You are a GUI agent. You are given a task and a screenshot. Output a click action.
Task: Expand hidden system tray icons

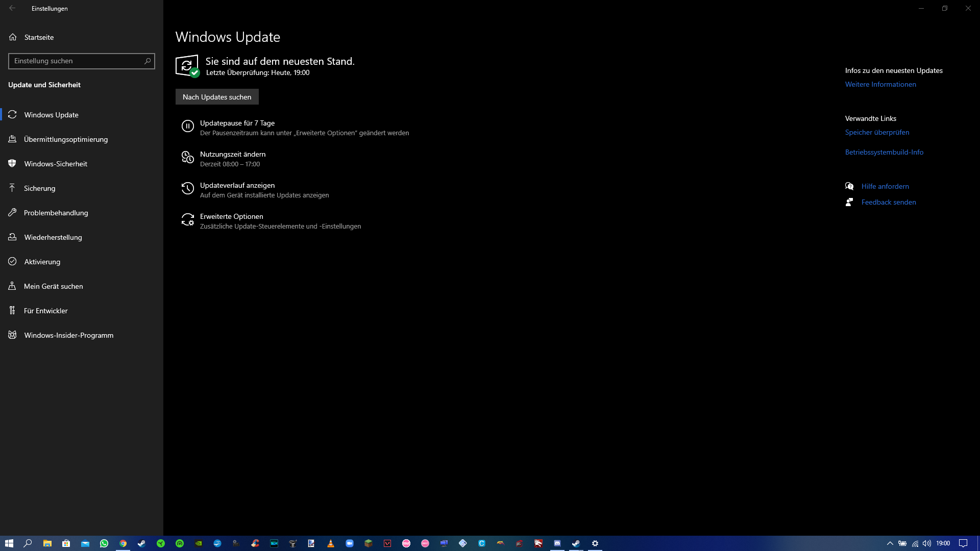point(890,543)
